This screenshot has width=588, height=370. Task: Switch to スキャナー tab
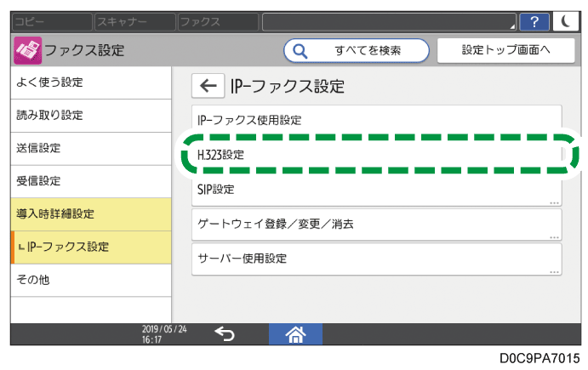135,22
